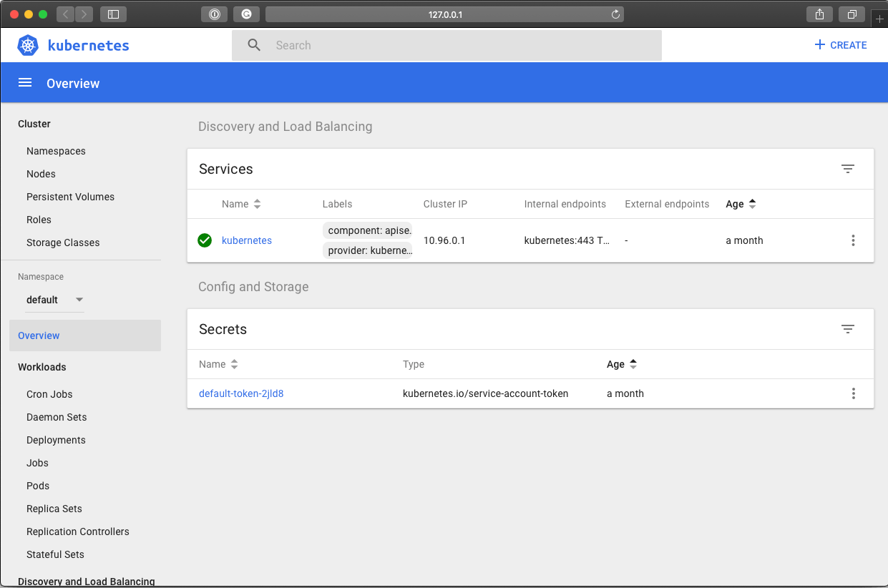Viewport: 888px width, 588px height.
Task: Click the Services card title
Action: 226,169
